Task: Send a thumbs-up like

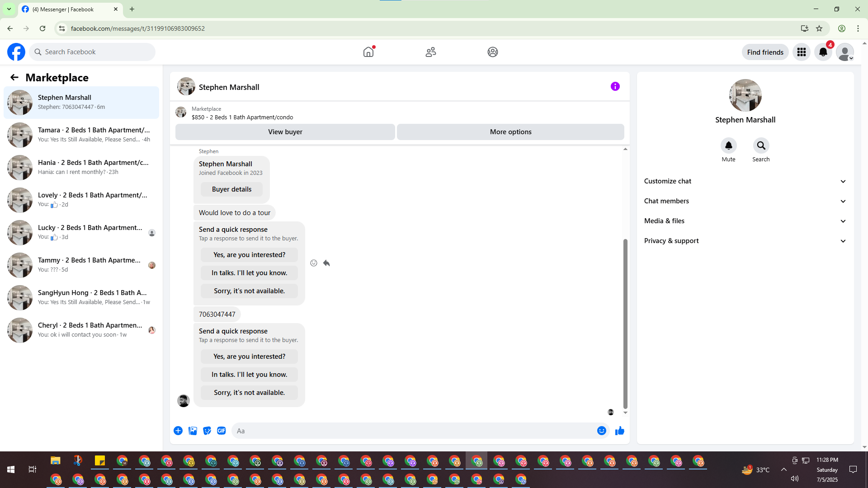Action: point(619,431)
